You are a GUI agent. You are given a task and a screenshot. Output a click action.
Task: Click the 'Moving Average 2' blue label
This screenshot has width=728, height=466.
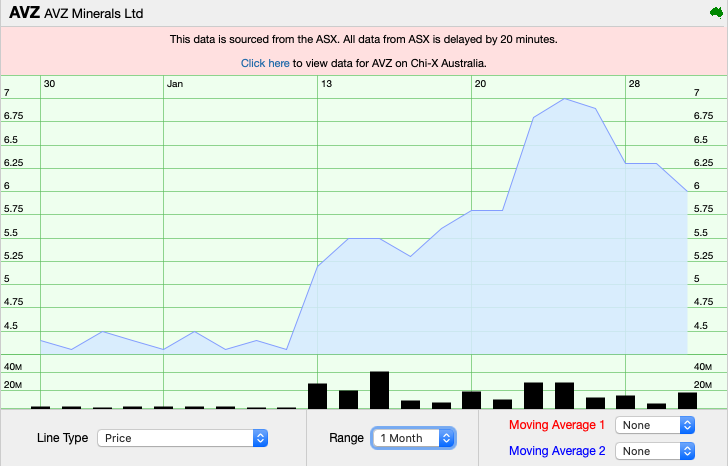point(557,451)
